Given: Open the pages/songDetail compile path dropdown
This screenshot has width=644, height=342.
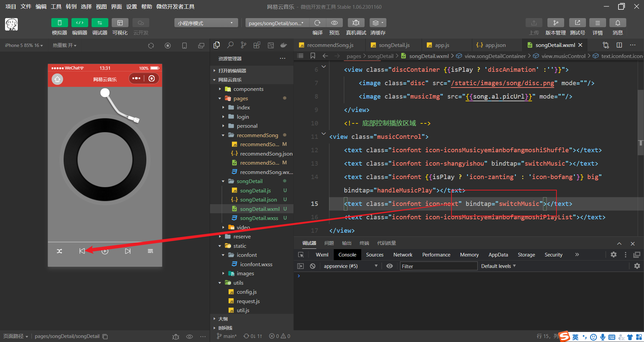Looking at the screenshot, I should [x=277, y=23].
